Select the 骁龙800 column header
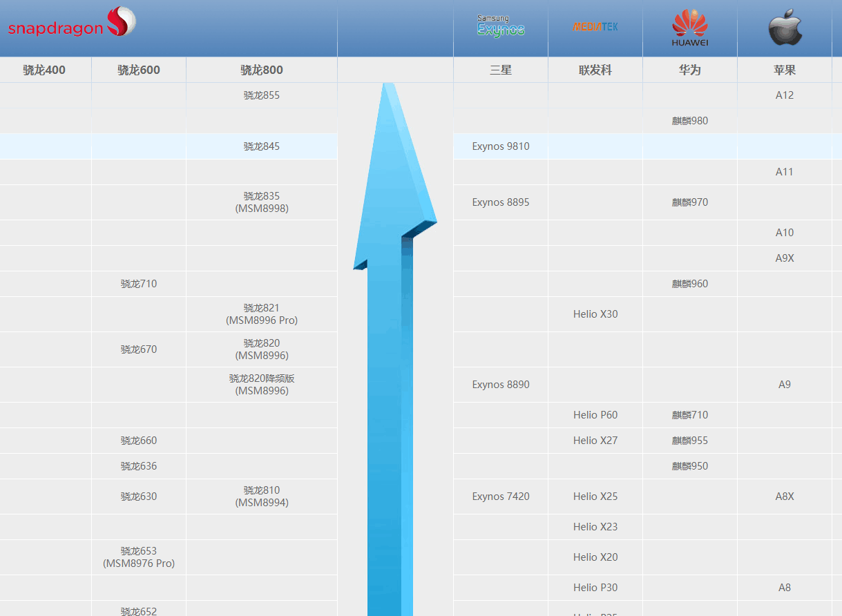 pyautogui.click(x=262, y=70)
